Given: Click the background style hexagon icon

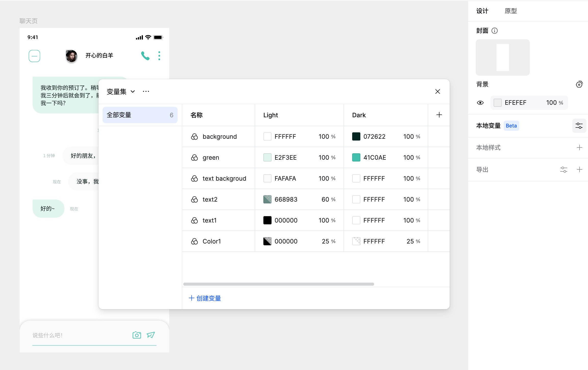Looking at the screenshot, I should 579,84.
